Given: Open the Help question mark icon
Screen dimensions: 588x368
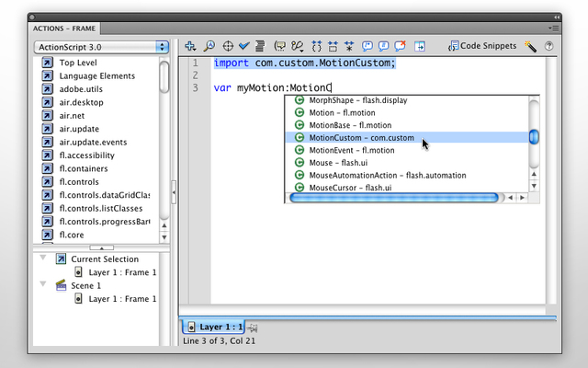Looking at the screenshot, I should pyautogui.click(x=548, y=46).
